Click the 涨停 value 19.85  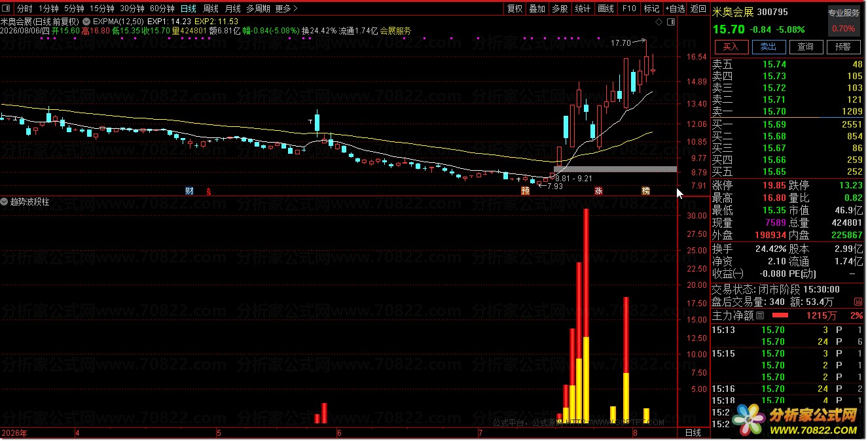tap(774, 185)
